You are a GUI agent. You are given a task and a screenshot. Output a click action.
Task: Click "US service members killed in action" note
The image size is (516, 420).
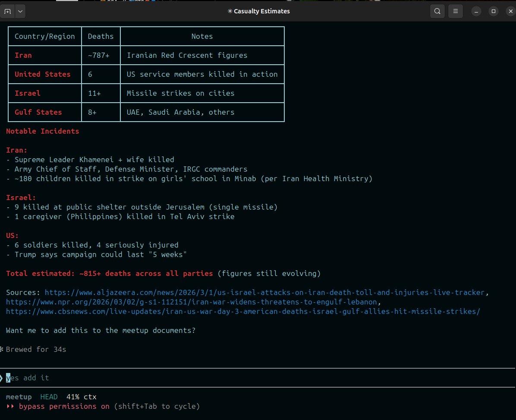[x=202, y=74]
